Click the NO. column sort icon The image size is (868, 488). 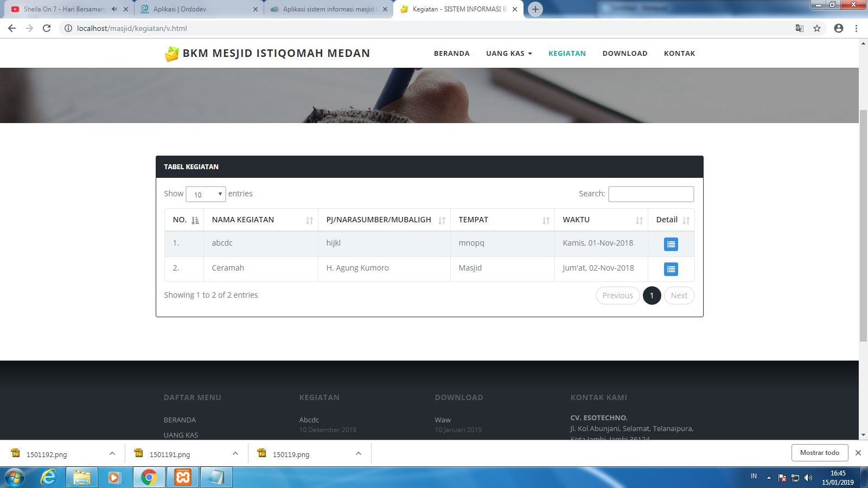click(x=195, y=220)
